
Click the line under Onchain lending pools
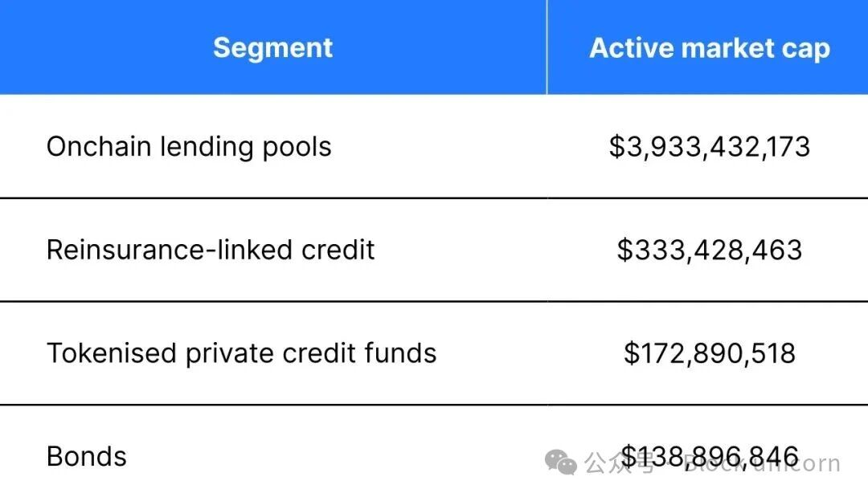[434, 198]
